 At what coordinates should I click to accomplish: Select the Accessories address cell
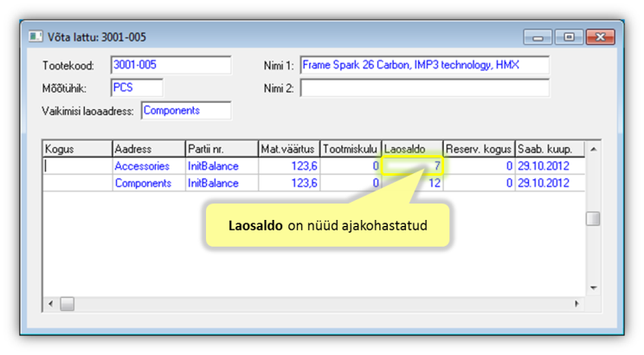pyautogui.click(x=149, y=166)
